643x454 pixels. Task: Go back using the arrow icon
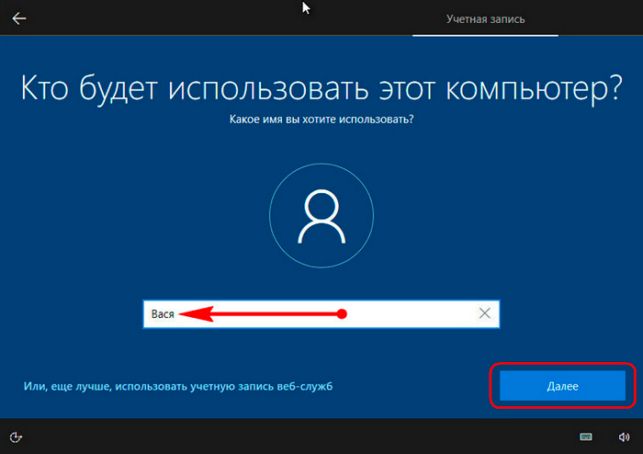[19, 18]
